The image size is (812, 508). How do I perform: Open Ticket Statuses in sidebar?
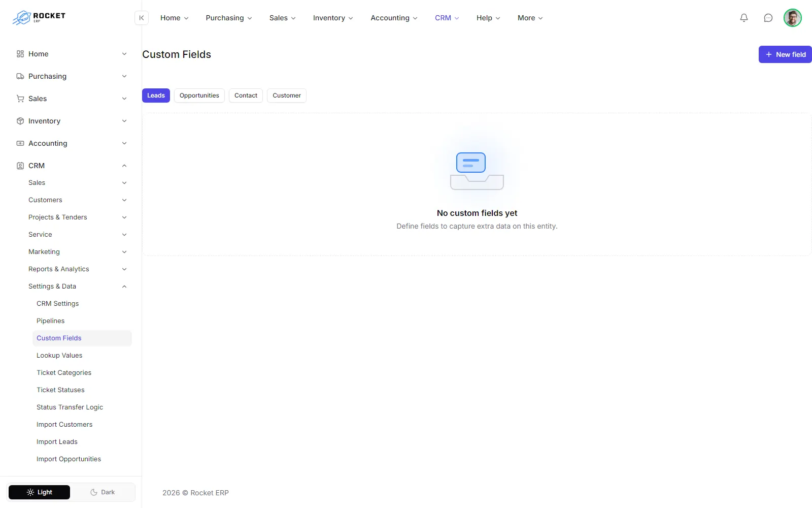(82, 390)
